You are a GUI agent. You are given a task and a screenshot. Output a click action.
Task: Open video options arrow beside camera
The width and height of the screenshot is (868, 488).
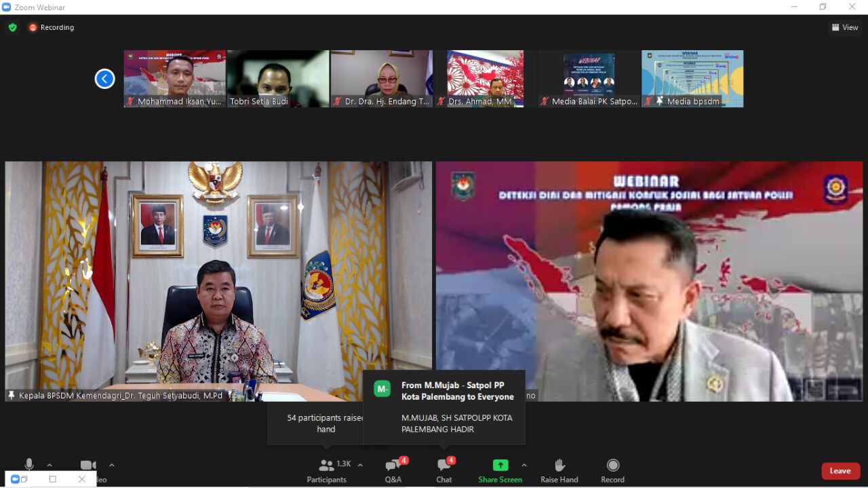(x=112, y=465)
